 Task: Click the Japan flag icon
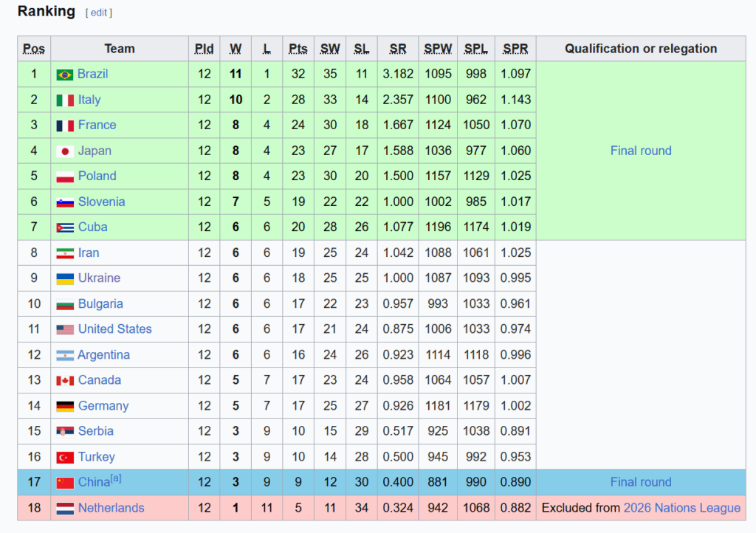(x=65, y=151)
